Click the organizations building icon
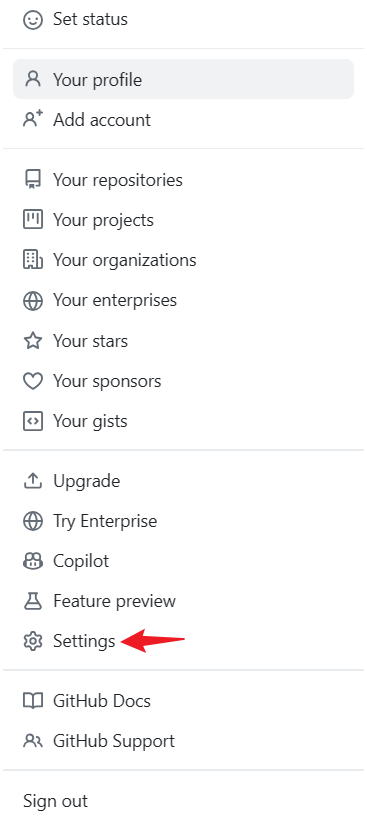Screen dimensions: 367x826 coord(33,260)
